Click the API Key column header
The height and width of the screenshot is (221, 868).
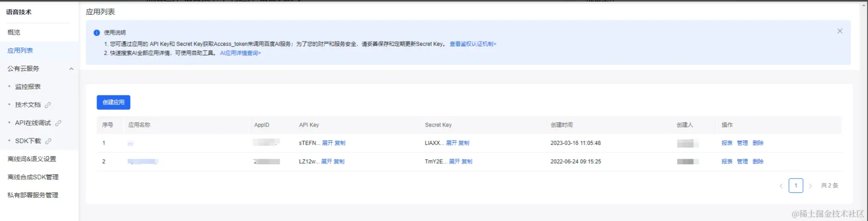[309, 125]
